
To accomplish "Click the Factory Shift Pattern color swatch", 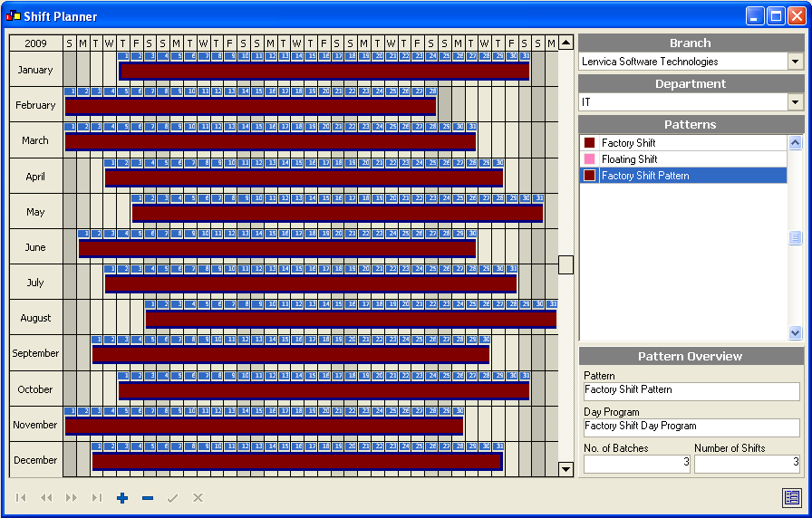I will pos(589,176).
